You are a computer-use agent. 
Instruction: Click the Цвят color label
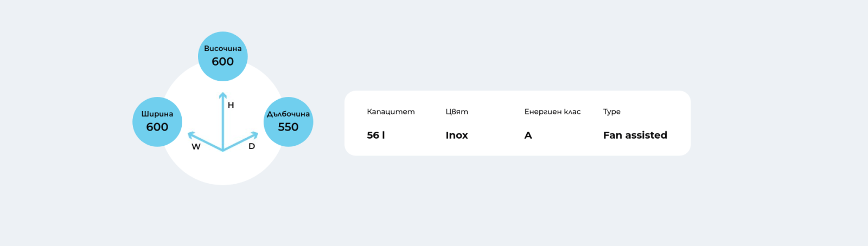click(457, 112)
